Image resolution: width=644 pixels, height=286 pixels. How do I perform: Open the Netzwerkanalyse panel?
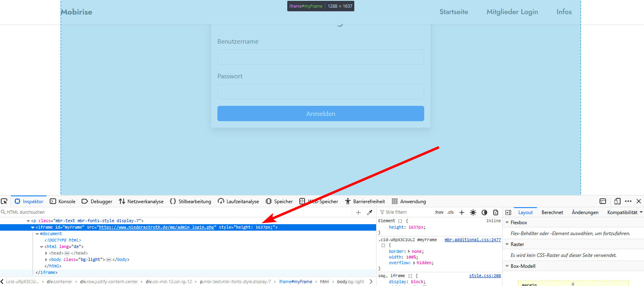(x=141, y=201)
